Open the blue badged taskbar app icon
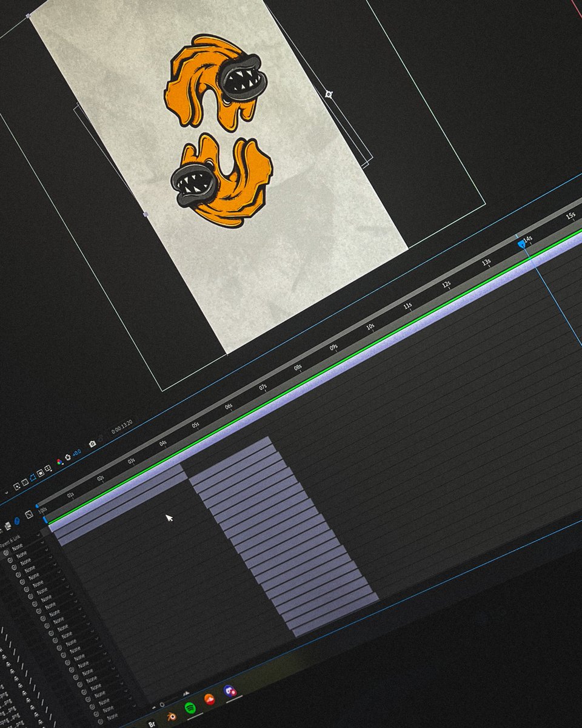Screen dimensions: 582x728 click(230, 691)
